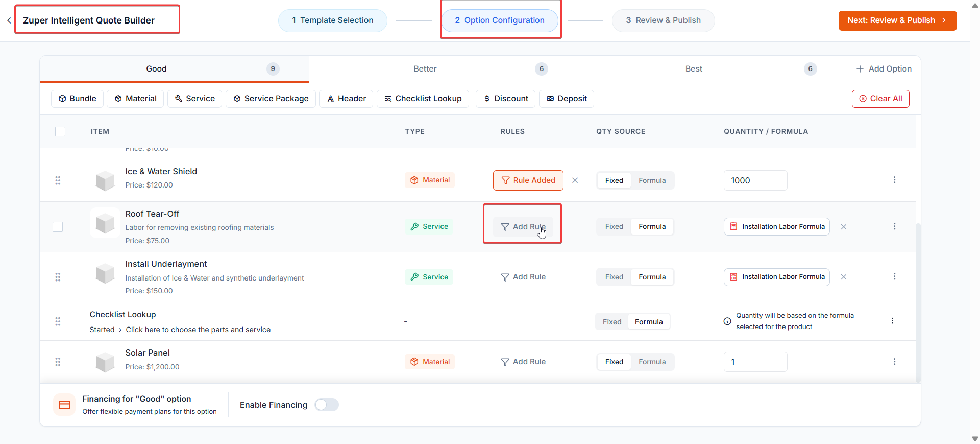This screenshot has height=444, width=980.
Task: Click the page scrollbar down arrow
Action: [x=975, y=439]
